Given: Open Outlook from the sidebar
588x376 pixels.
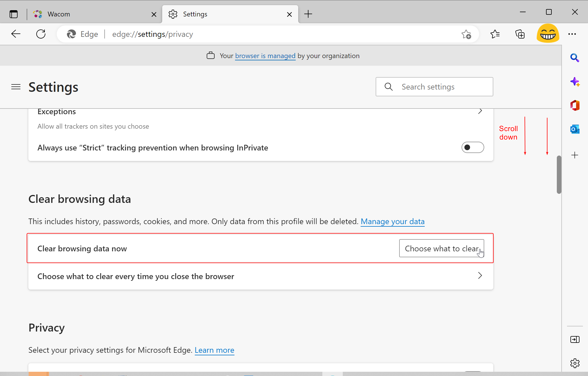Looking at the screenshot, I should 575,129.
